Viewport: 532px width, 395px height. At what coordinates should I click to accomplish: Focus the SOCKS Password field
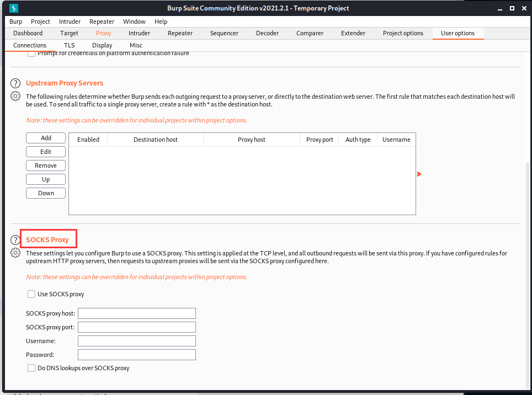click(137, 355)
